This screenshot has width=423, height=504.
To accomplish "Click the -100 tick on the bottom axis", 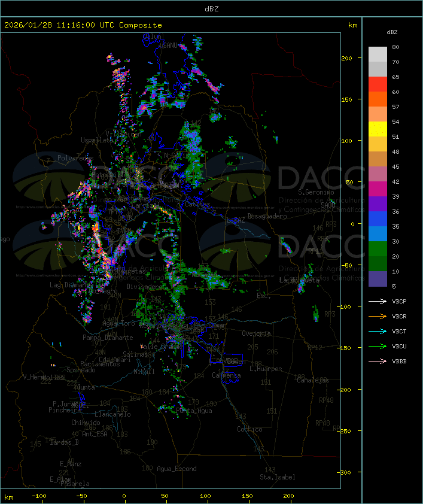I will 39,496.
